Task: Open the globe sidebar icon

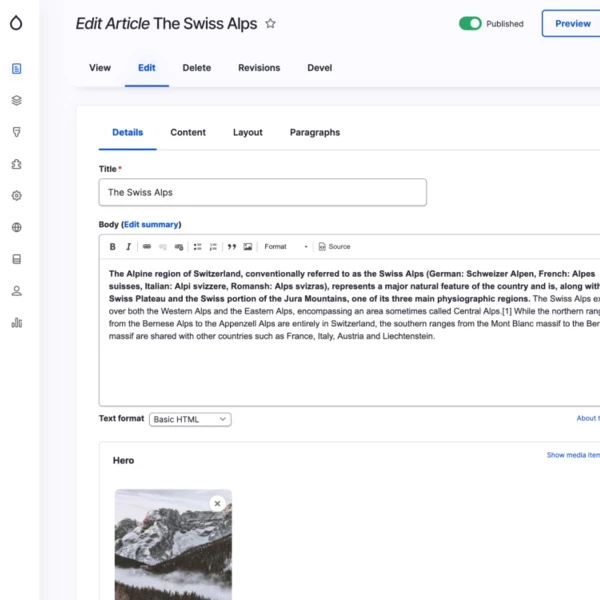Action: point(16,228)
